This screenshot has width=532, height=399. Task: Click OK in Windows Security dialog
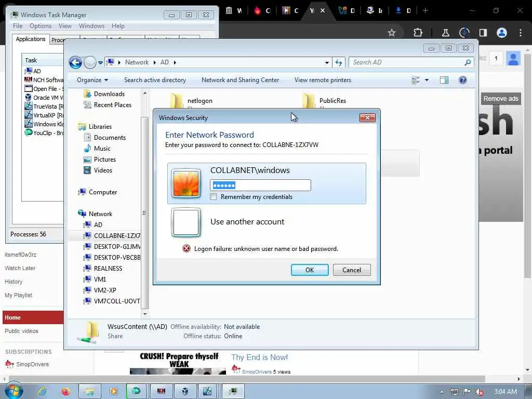(x=310, y=270)
